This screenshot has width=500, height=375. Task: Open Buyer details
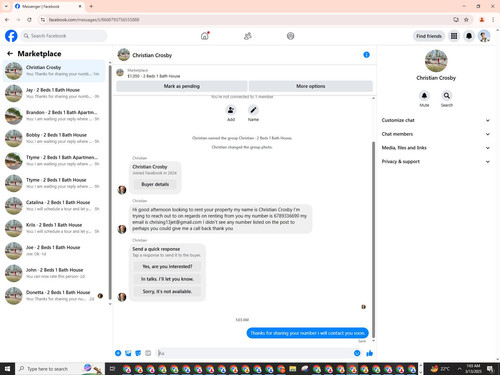click(x=155, y=184)
